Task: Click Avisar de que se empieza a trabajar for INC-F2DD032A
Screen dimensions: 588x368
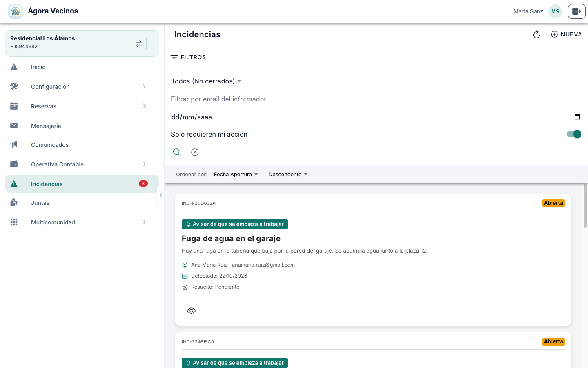Action: click(x=235, y=224)
